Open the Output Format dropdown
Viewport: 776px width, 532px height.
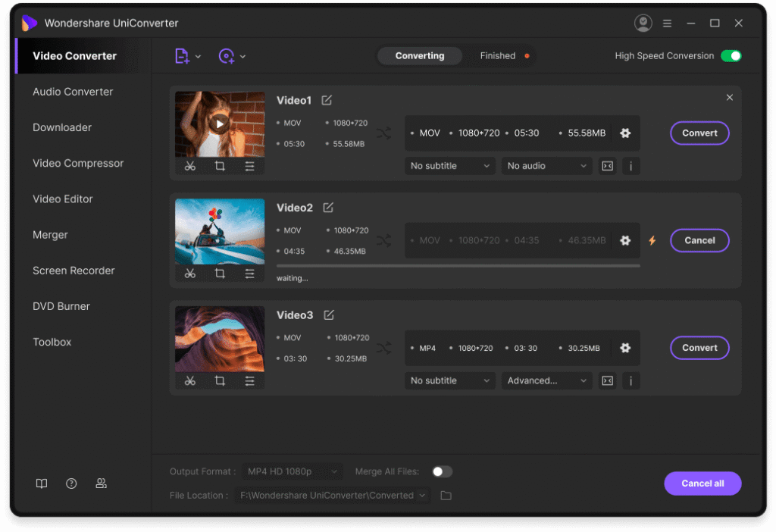[x=293, y=471]
